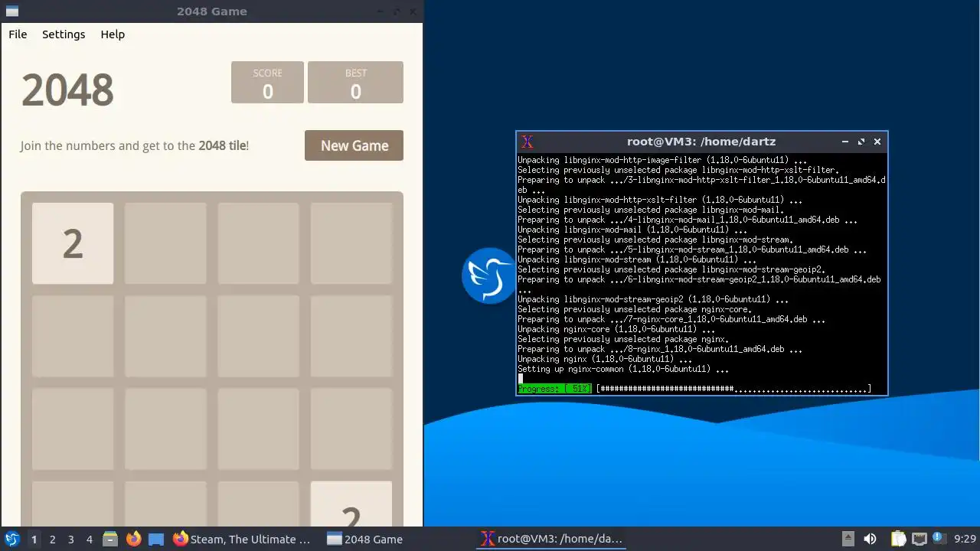The width and height of the screenshot is (980, 551).
Task: Open the clipboard manager tray icon
Action: [x=898, y=539]
